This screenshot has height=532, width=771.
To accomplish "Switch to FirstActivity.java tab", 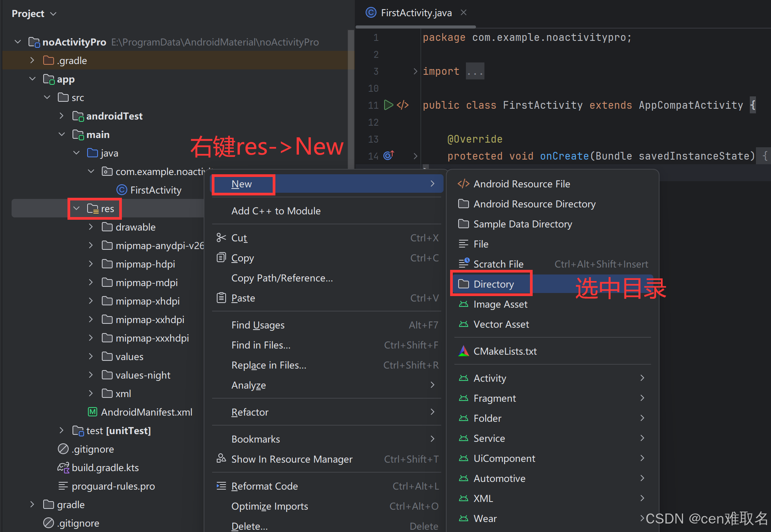I will (x=416, y=13).
